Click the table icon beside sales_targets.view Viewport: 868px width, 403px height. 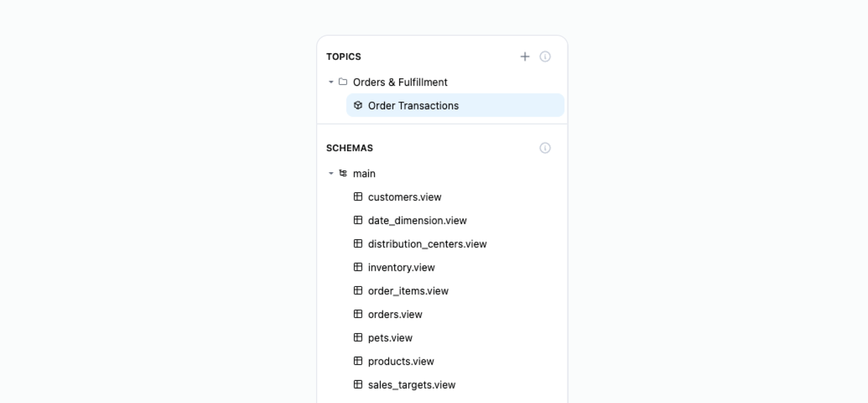coord(358,384)
